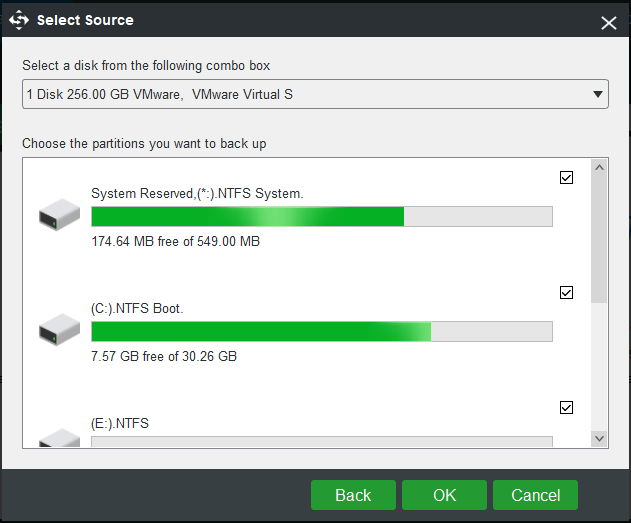
Task: Select the '(C:).NTFS Boot.' label
Action: (x=137, y=309)
